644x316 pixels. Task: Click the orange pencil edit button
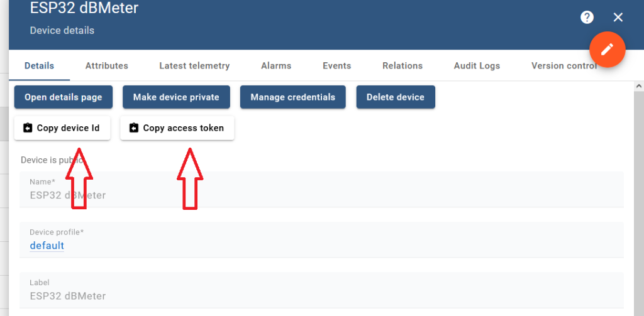pos(607,49)
